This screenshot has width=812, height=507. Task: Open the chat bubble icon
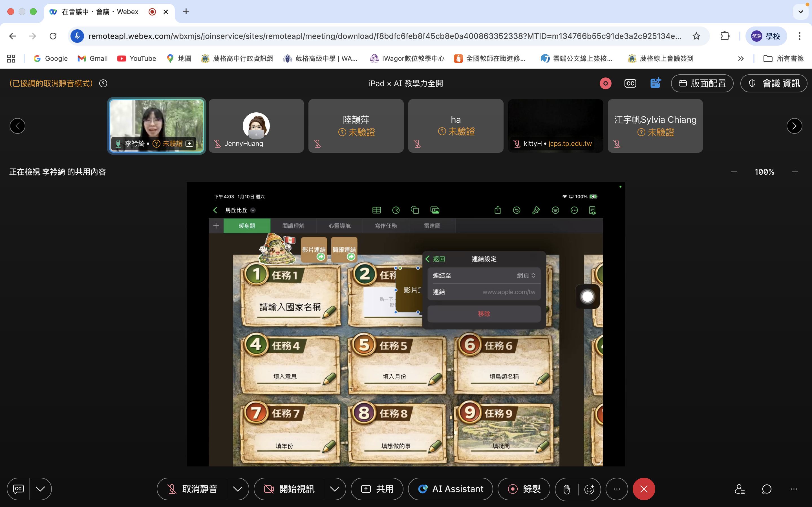coord(766,489)
